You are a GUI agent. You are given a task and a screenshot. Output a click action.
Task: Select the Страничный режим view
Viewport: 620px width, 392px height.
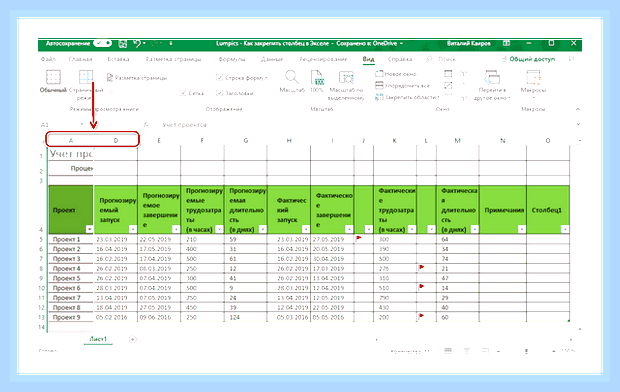coord(86,85)
